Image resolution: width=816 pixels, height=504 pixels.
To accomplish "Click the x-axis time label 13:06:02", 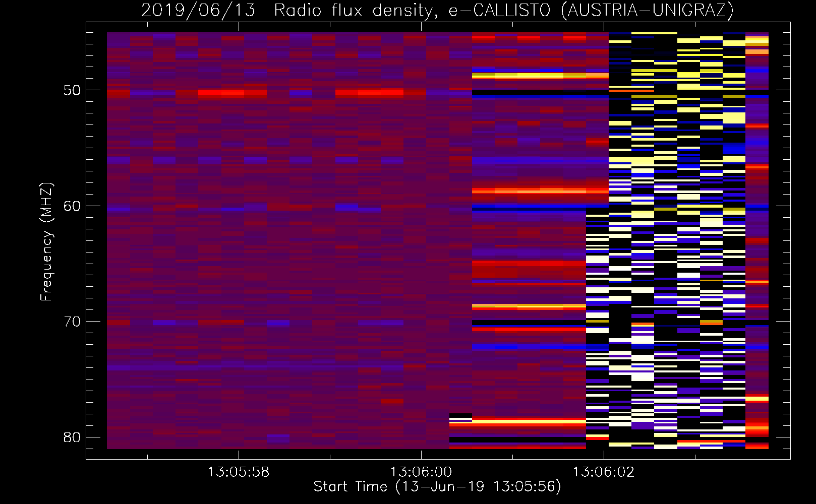I will click(604, 472).
